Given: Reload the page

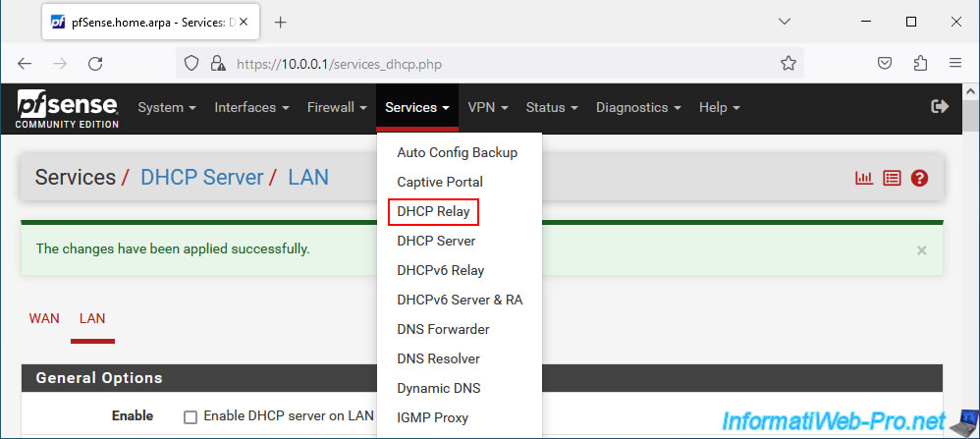Looking at the screenshot, I should 95,63.
